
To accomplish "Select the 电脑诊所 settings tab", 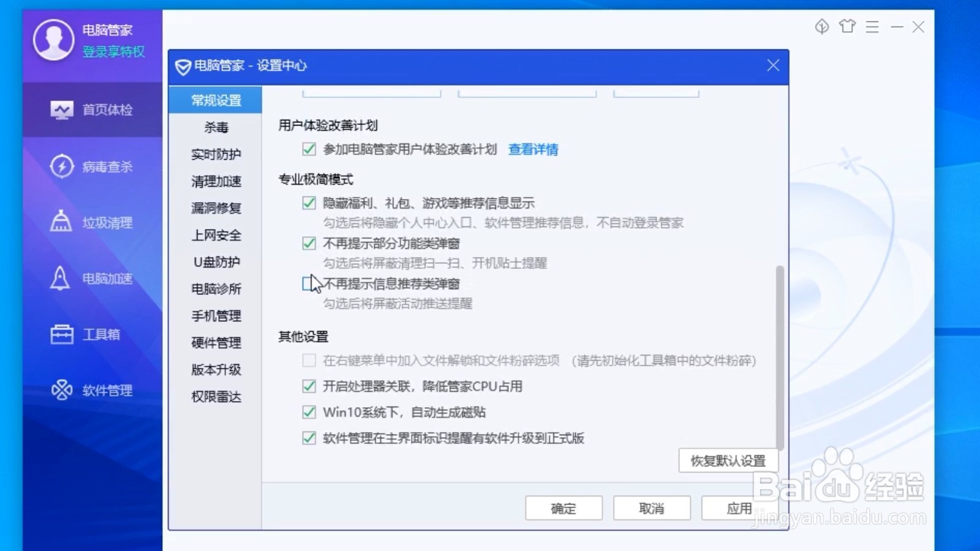I will (x=216, y=289).
